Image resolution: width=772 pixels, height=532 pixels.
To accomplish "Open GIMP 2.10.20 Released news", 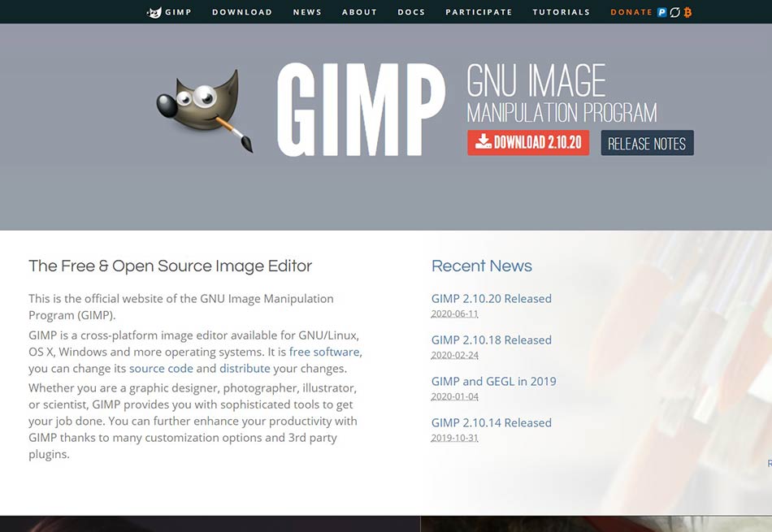I will click(x=492, y=299).
